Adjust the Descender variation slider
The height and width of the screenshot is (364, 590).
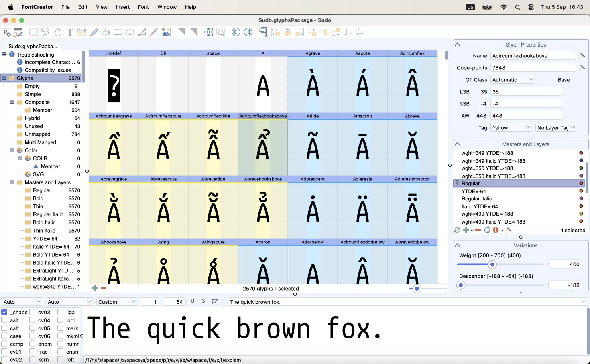coord(461,285)
